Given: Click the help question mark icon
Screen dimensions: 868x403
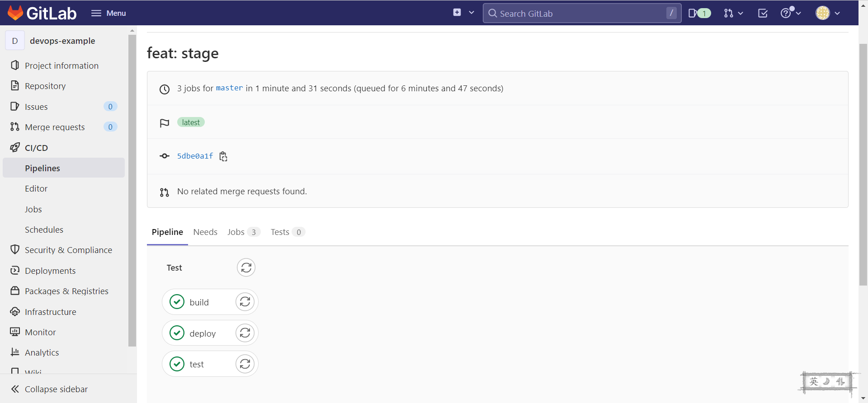Looking at the screenshot, I should [786, 13].
